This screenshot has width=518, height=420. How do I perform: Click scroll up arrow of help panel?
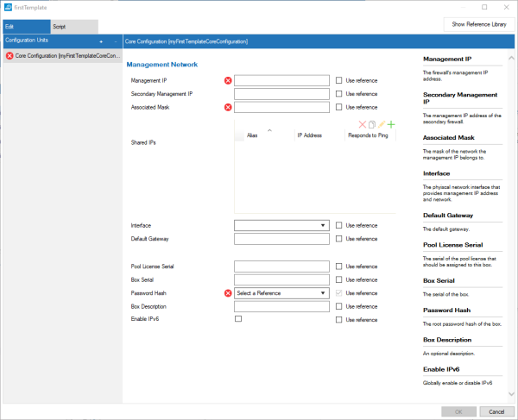(x=511, y=58)
